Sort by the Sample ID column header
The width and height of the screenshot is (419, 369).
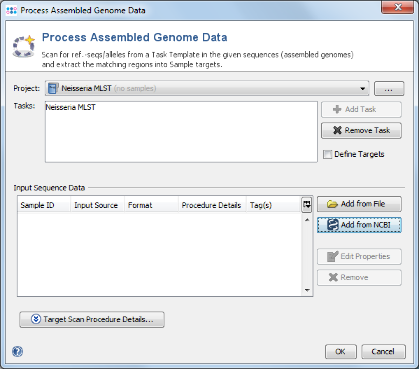(x=44, y=205)
